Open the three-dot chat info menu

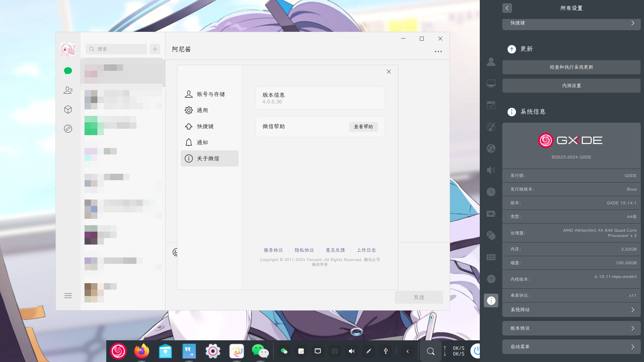coord(438,51)
